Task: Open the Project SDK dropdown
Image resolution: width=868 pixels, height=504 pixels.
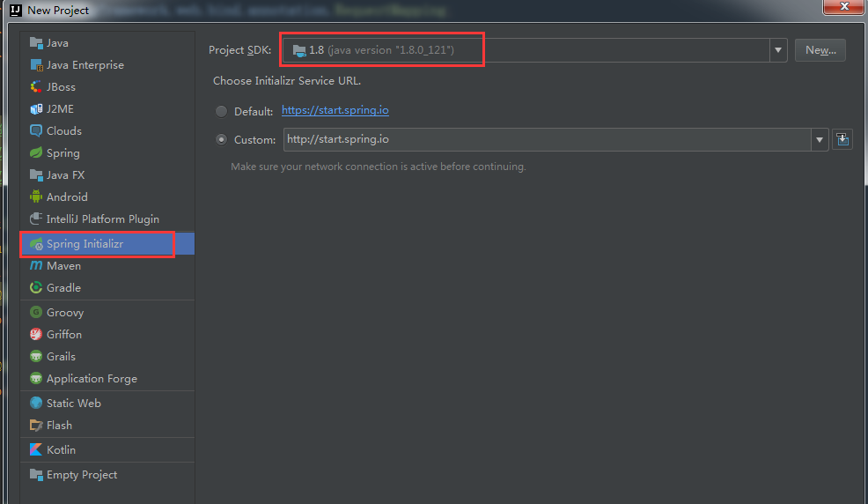Action: point(778,50)
